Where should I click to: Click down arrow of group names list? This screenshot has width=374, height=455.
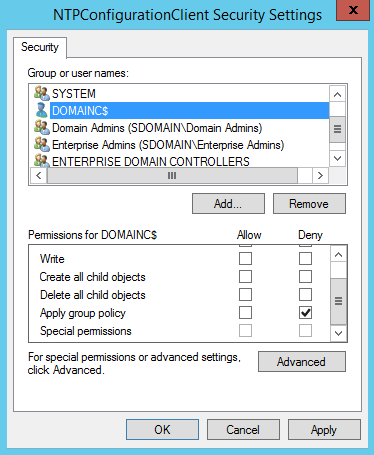[x=337, y=158]
